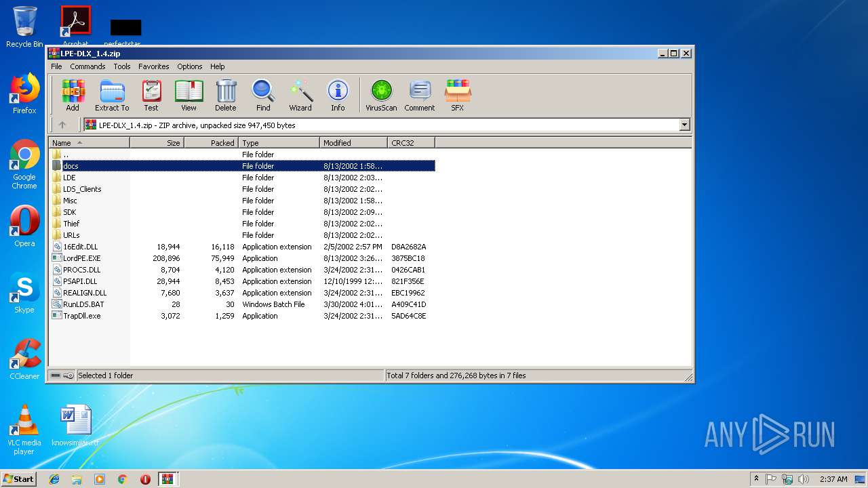
Task: Open the Comment tool
Action: (x=420, y=96)
